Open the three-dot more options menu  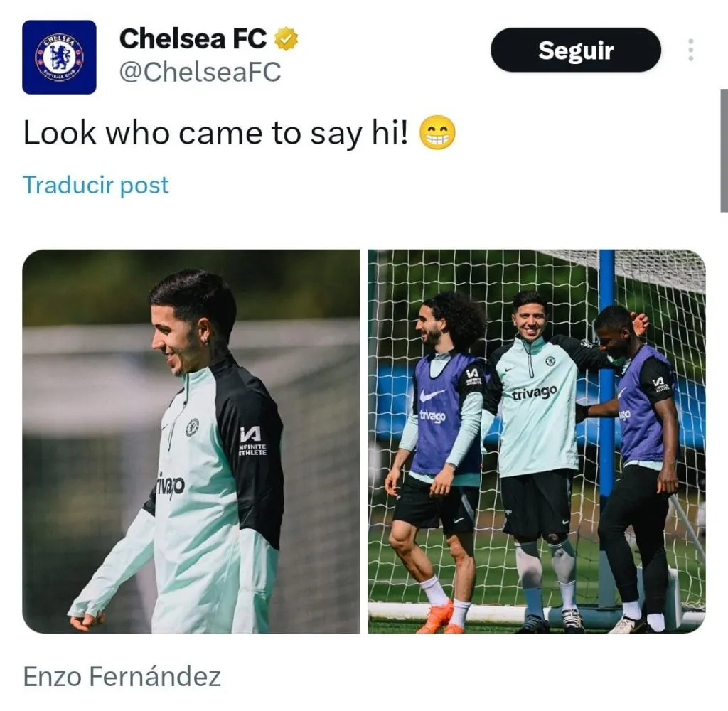coord(691,50)
